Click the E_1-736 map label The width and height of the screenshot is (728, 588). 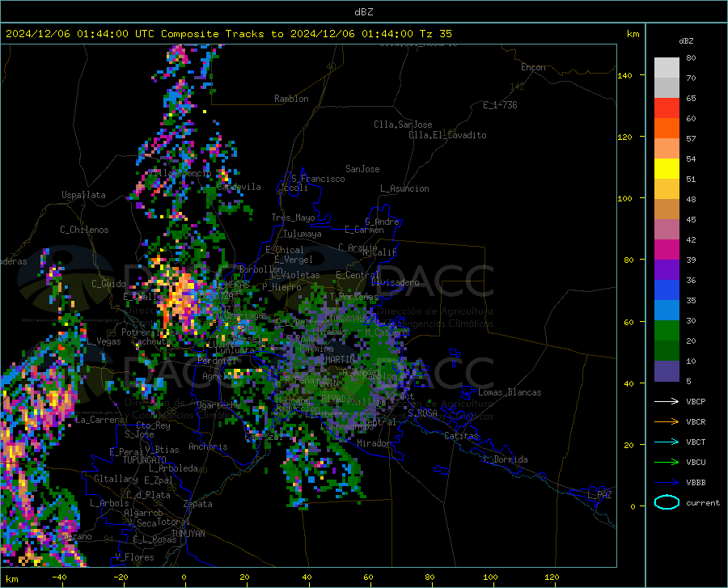500,105
